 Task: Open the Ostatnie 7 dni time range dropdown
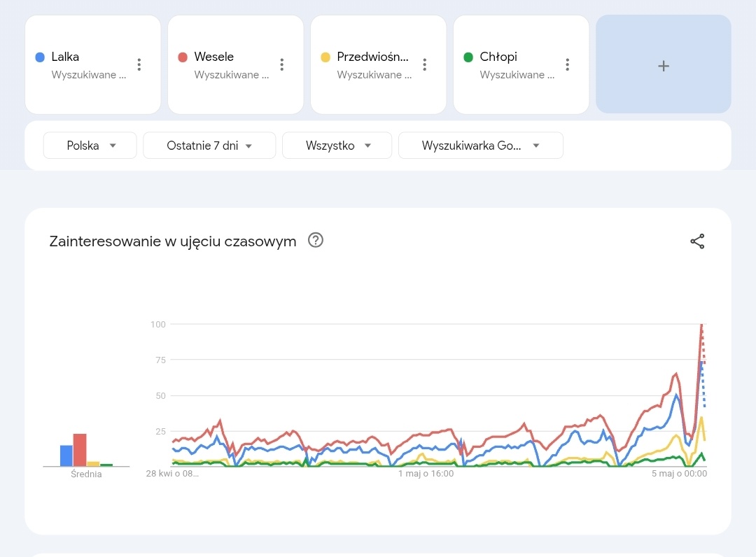tap(209, 146)
